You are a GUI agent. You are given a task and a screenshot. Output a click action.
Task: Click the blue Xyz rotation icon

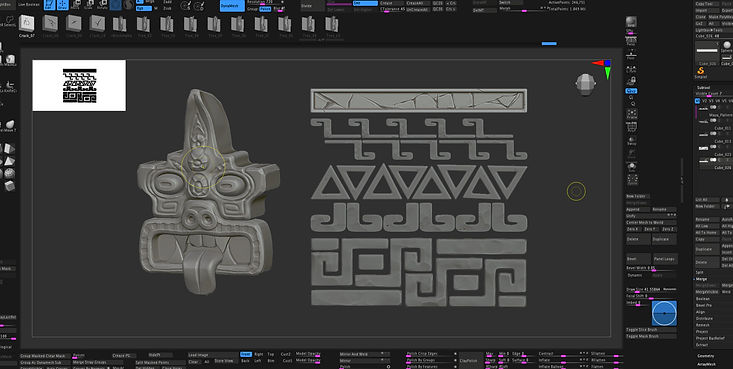click(632, 91)
